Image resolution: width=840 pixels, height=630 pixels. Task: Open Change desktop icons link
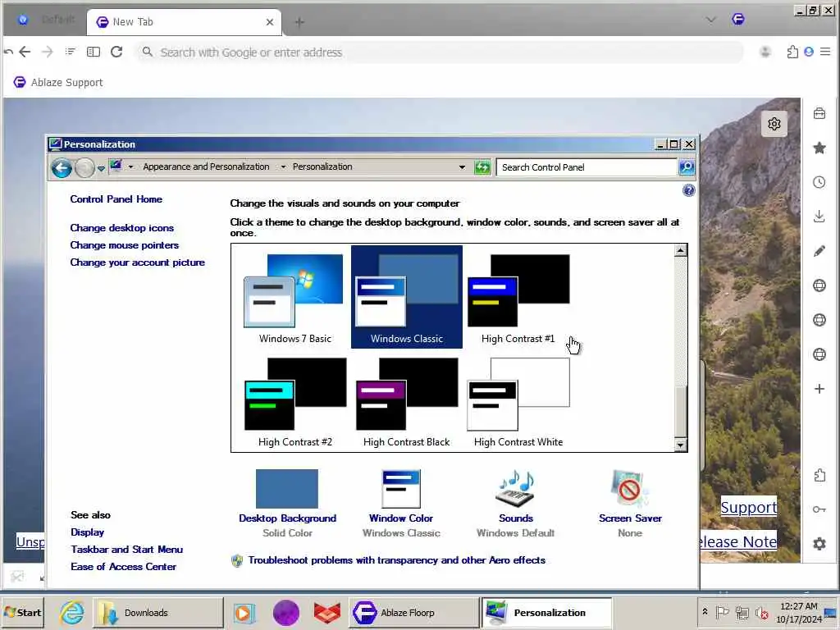pos(121,228)
